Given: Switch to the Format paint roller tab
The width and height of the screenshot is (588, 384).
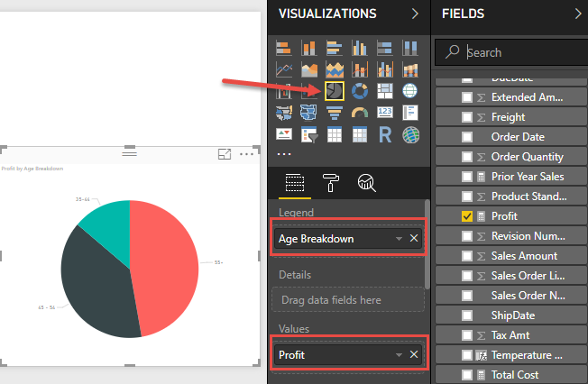Looking at the screenshot, I should pos(332,183).
